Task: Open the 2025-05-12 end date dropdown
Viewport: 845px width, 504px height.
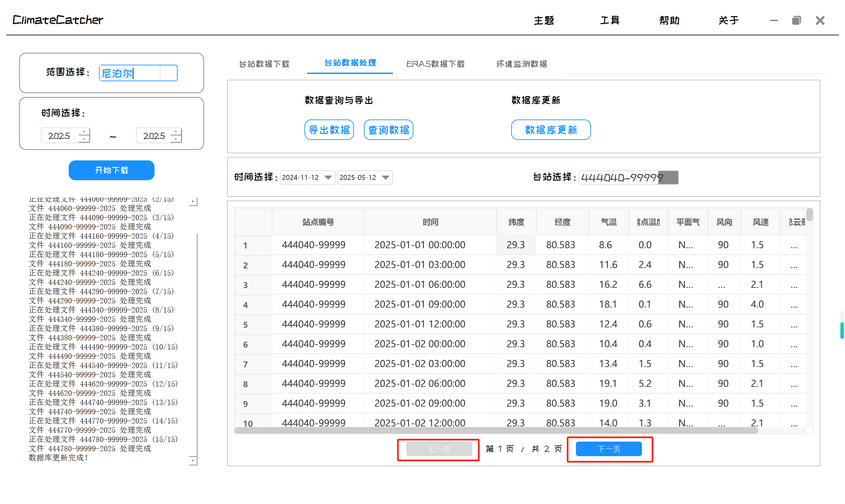Action: (385, 178)
